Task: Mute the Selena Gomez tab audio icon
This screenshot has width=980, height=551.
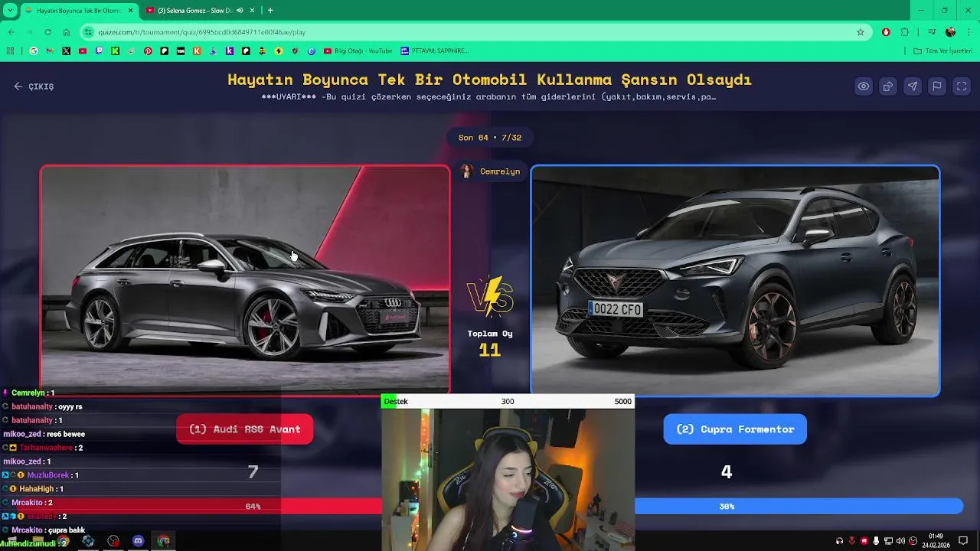Action: coord(240,11)
